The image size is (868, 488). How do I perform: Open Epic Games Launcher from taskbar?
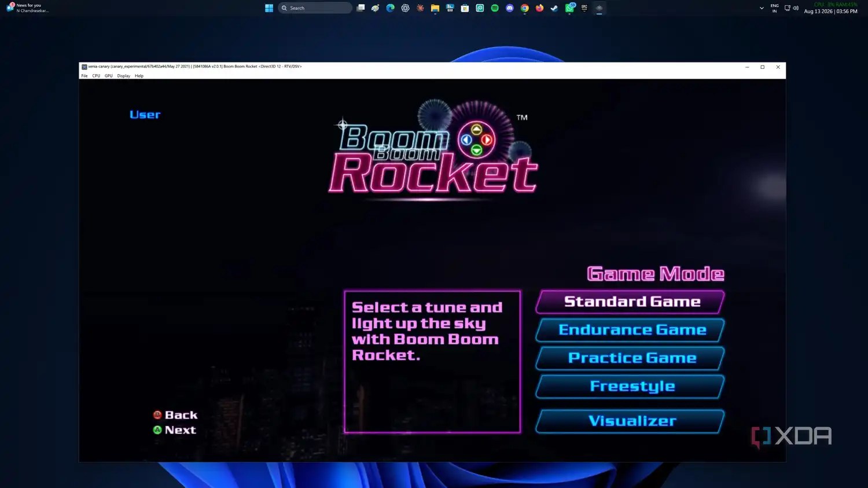(x=584, y=8)
